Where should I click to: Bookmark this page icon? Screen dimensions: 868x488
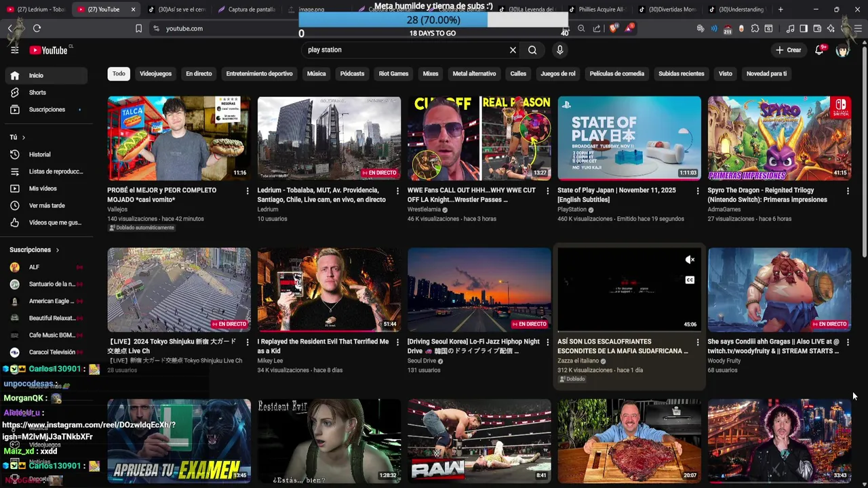138,28
